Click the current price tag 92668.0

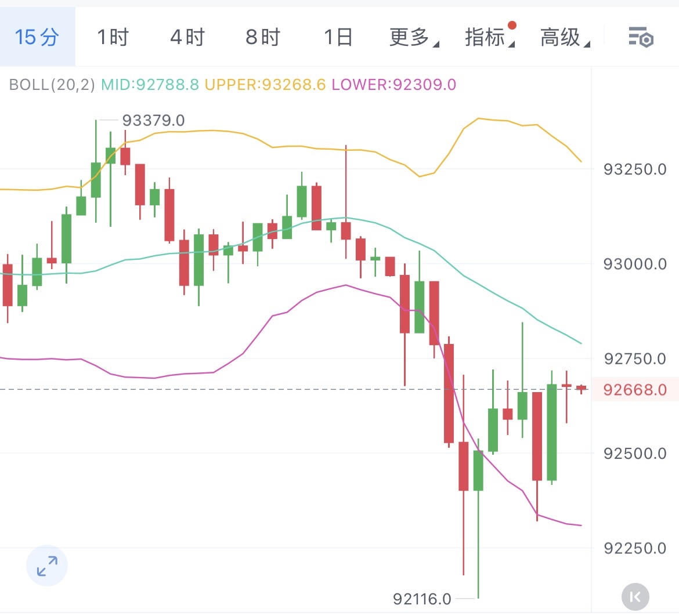click(x=635, y=390)
